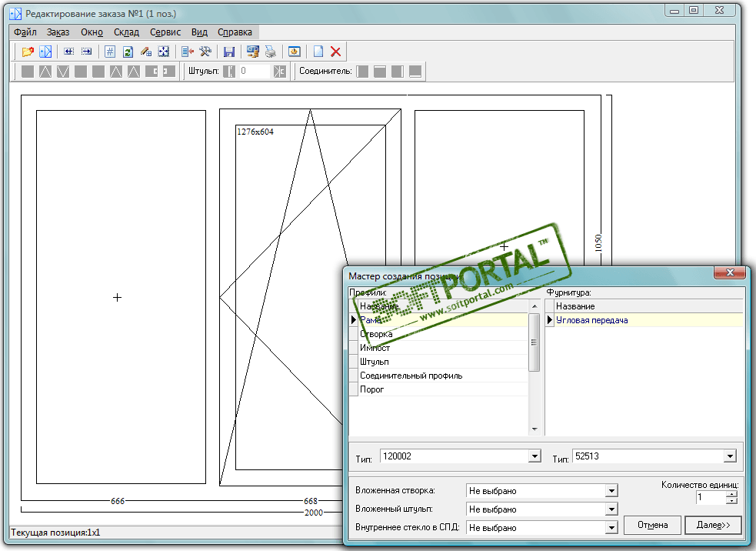Open the Вложенный штульп dropdown
Viewport: 756px width, 551px height.
tap(611, 509)
